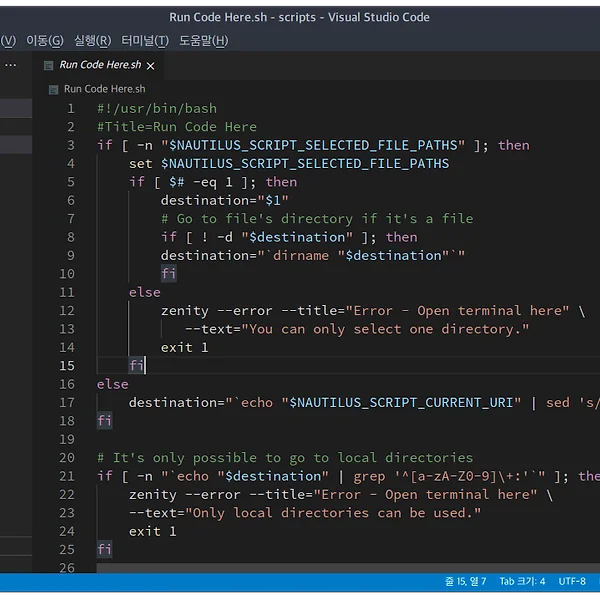Click the set $NAUTILUS_SCRIPT_SELECTED_FILE_PATHS line
This screenshot has width=600, height=600.
[289, 164]
